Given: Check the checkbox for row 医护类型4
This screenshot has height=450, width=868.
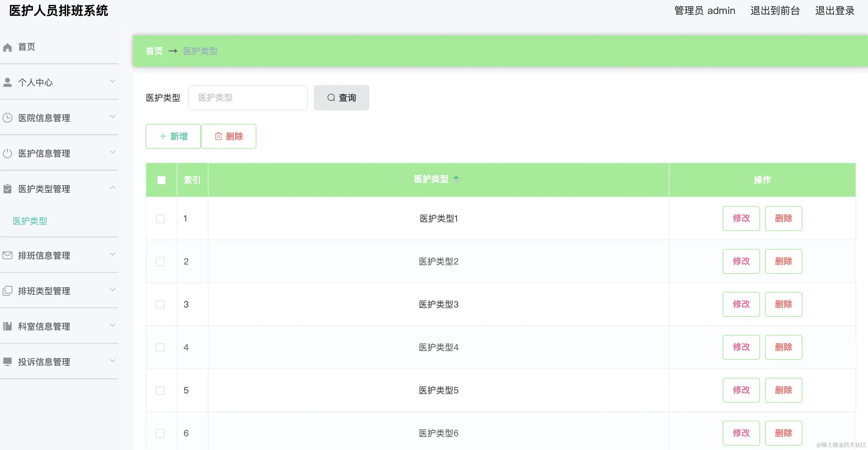Looking at the screenshot, I should pos(161,348).
